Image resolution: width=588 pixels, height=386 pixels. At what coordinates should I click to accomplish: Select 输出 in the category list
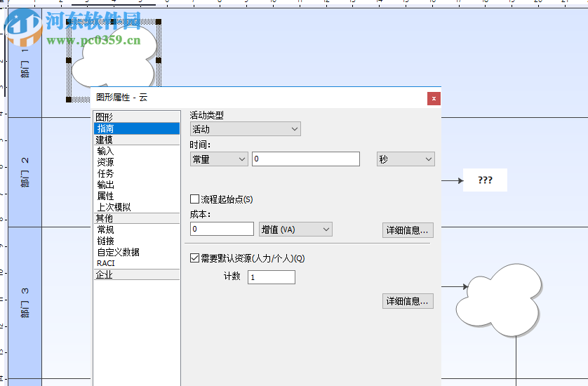(137, 185)
